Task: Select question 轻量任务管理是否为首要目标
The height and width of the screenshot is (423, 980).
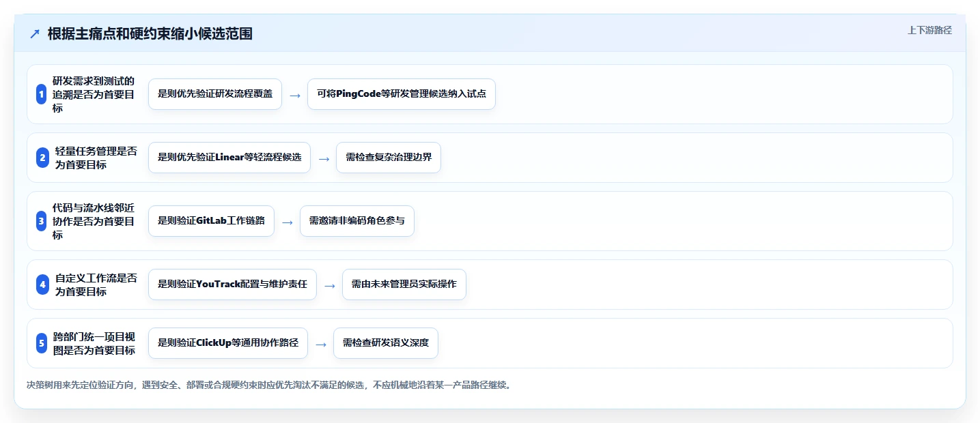Action: [96, 158]
